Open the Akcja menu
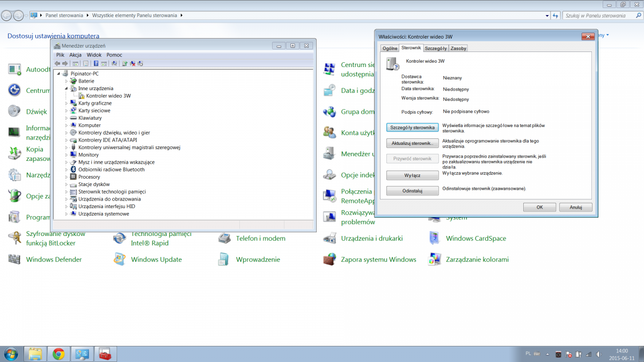 (75, 55)
